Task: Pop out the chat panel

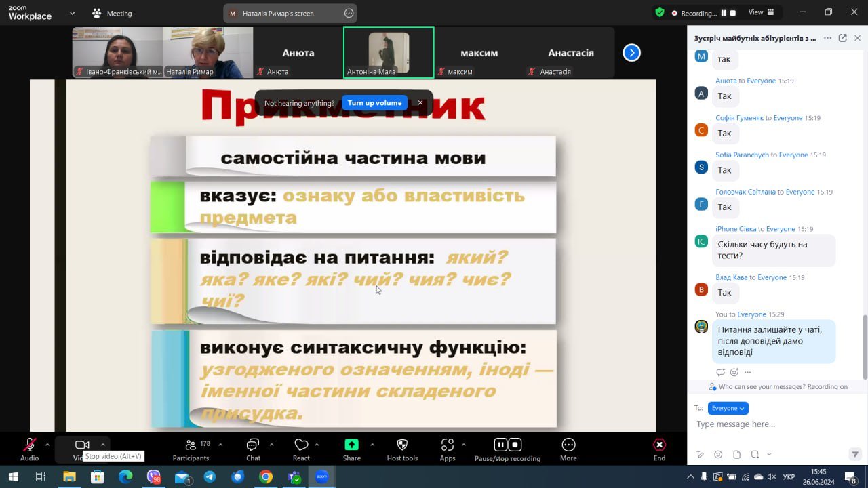Action: click(x=842, y=38)
